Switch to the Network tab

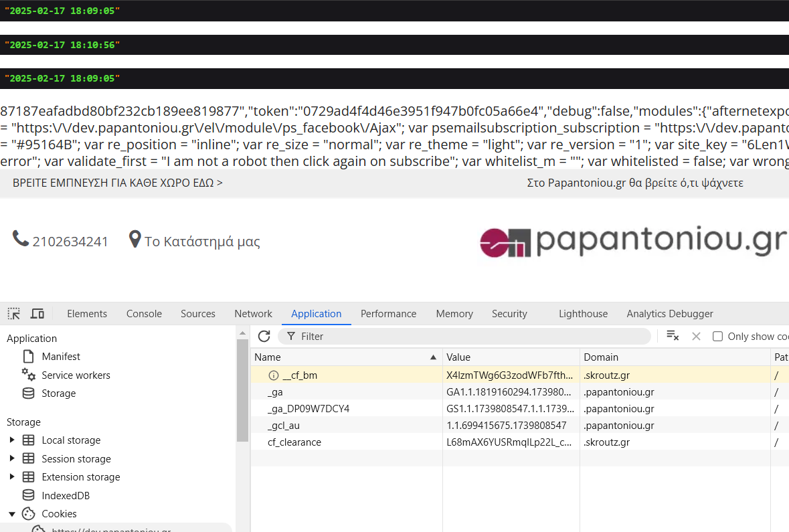[253, 314]
